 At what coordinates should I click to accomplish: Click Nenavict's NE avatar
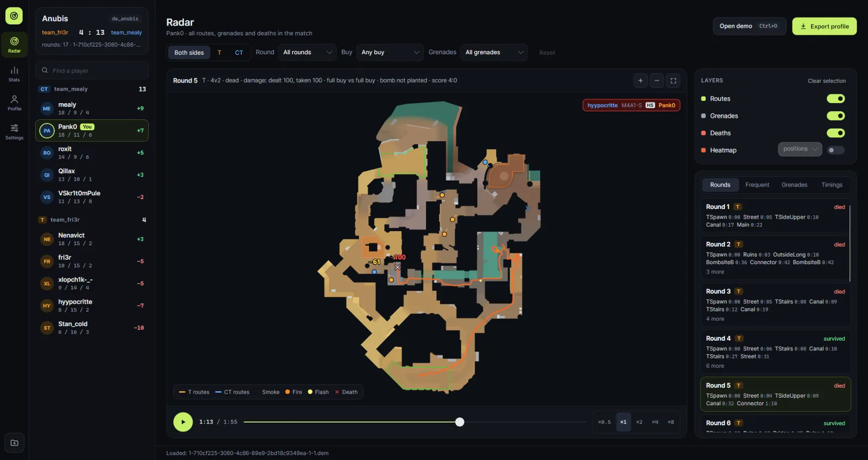tap(47, 239)
